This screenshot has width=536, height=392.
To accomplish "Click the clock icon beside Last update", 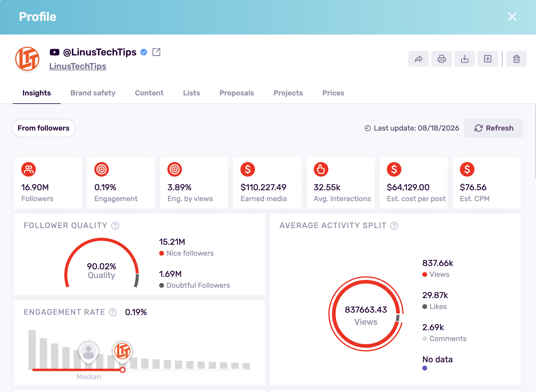I will [x=368, y=128].
